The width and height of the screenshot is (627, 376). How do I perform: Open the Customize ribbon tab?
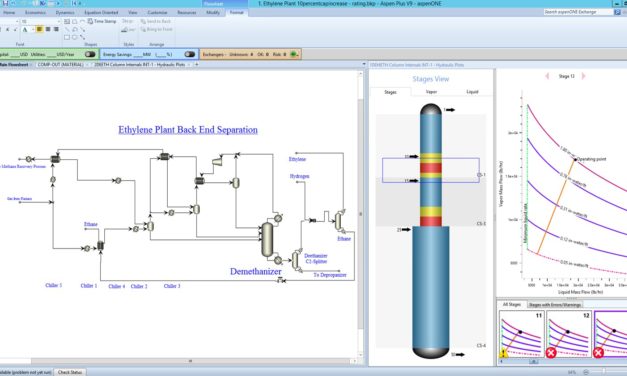[157, 13]
